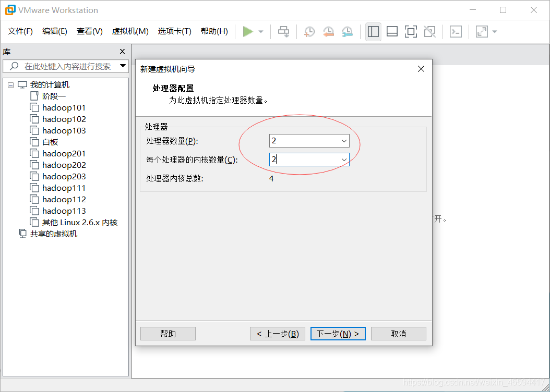Go back with the 上一步(B) button
Viewport: 550px width, 392px height.
278,334
